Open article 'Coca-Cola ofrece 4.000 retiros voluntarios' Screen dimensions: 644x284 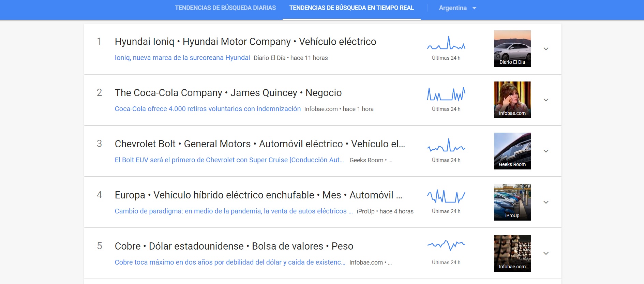[x=208, y=109]
